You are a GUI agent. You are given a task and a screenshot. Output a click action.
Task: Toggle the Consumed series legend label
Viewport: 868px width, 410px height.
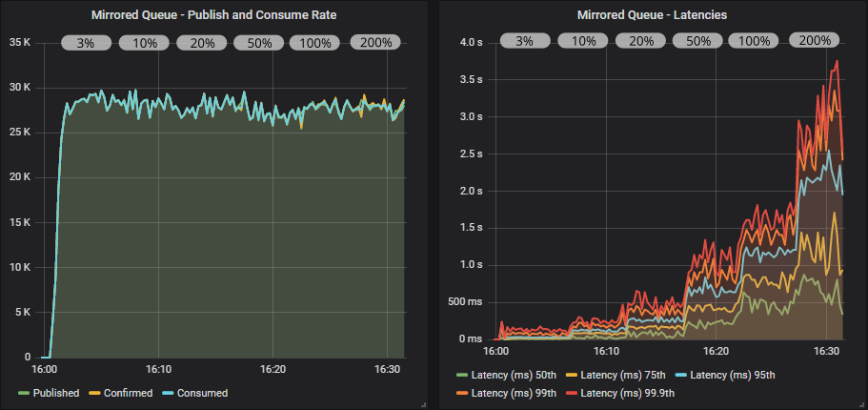coord(202,393)
